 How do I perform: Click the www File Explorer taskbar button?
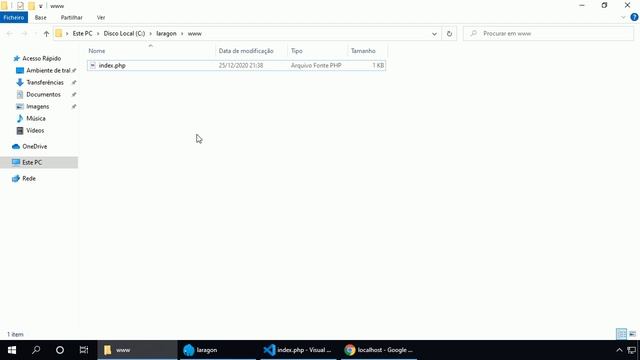(137, 350)
